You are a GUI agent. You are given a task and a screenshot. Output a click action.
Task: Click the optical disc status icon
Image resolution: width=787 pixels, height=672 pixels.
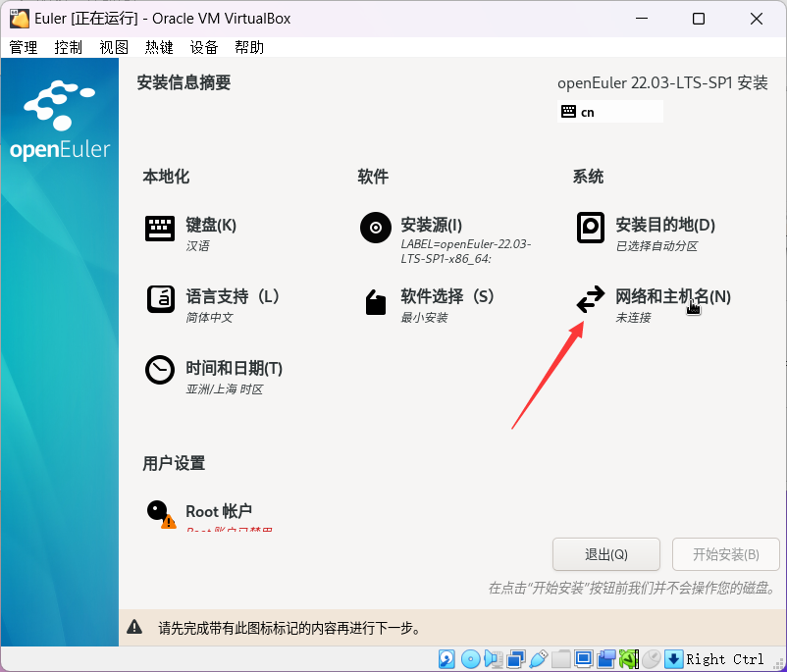point(471,659)
